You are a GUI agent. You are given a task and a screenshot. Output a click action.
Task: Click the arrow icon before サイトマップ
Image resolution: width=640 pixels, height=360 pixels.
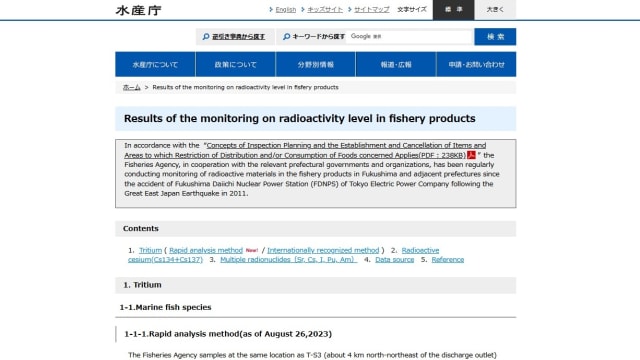tap(350, 9)
